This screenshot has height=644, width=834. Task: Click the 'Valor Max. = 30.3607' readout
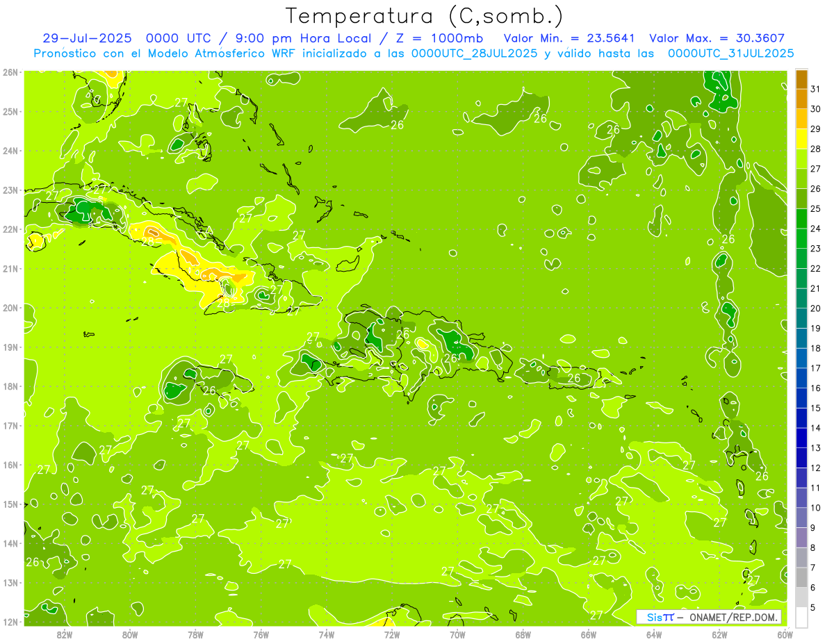tap(717, 38)
